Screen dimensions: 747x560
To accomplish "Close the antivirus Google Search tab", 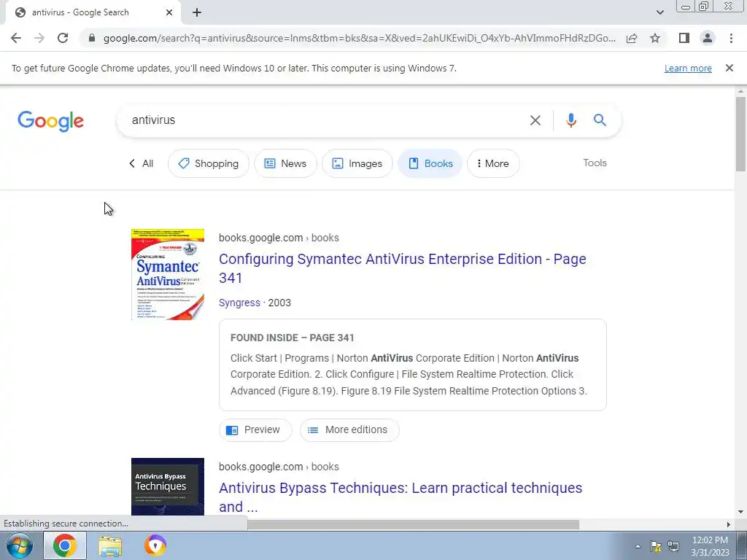I will 169,12.
